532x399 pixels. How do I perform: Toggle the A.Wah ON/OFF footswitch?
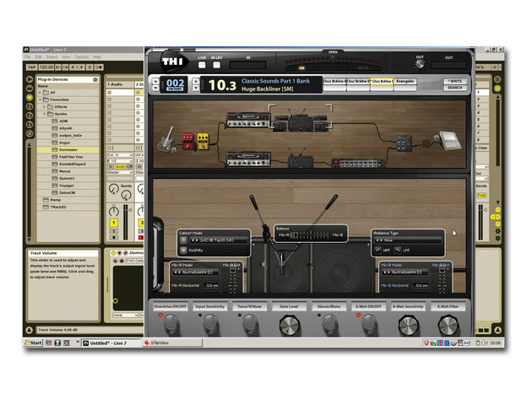pos(369,324)
